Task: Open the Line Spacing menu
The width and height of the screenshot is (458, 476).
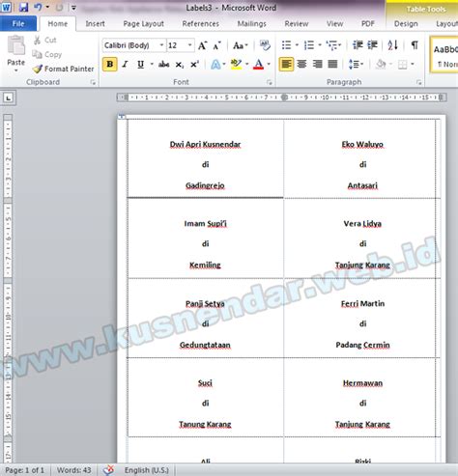Action: point(356,65)
